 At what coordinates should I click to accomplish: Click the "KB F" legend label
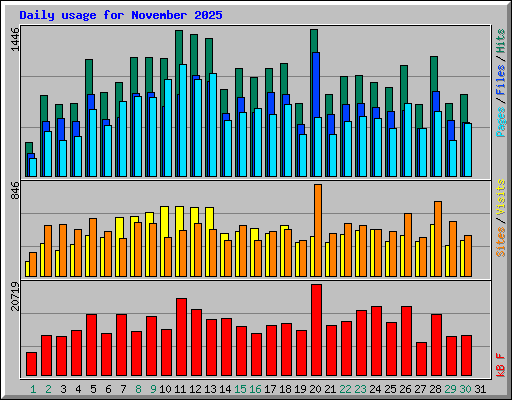coord(501,365)
